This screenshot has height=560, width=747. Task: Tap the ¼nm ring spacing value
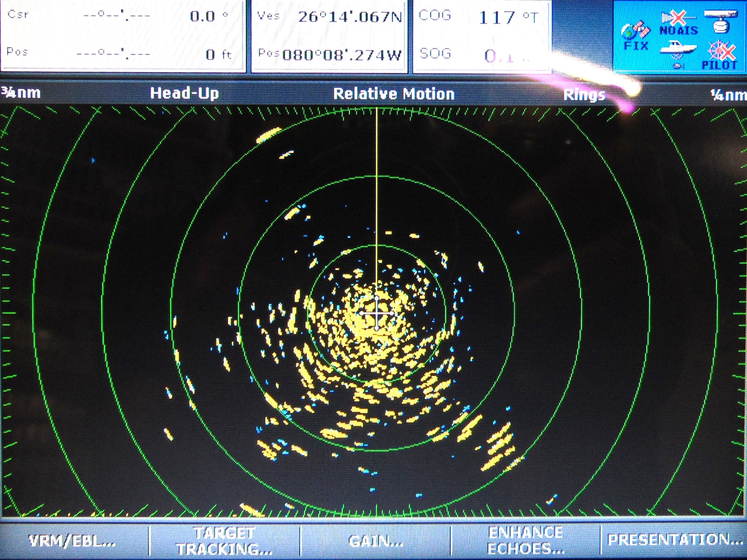729,96
